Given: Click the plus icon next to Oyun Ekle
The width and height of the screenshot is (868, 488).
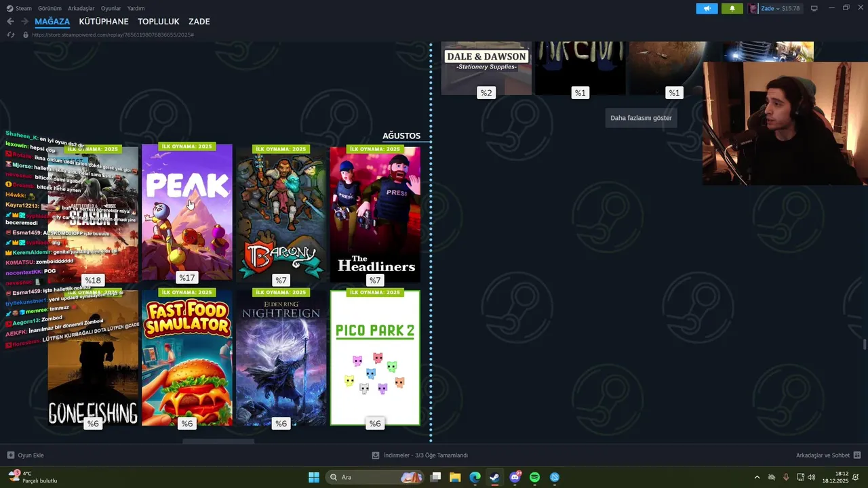Looking at the screenshot, I should click(10, 455).
